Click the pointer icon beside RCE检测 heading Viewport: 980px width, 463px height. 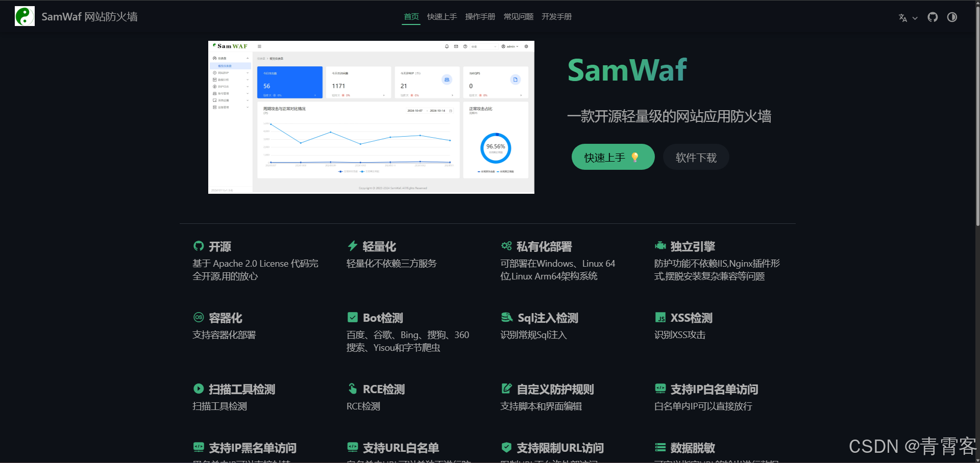[x=352, y=389]
